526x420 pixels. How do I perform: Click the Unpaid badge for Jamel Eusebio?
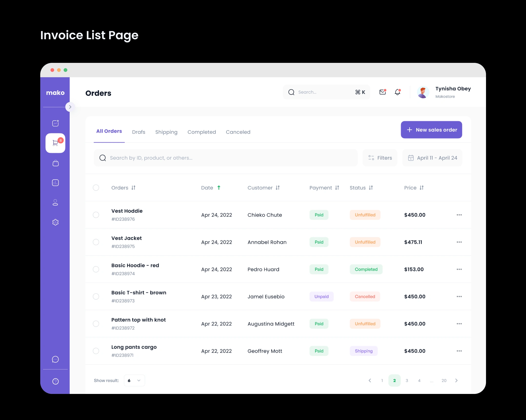[322, 297]
